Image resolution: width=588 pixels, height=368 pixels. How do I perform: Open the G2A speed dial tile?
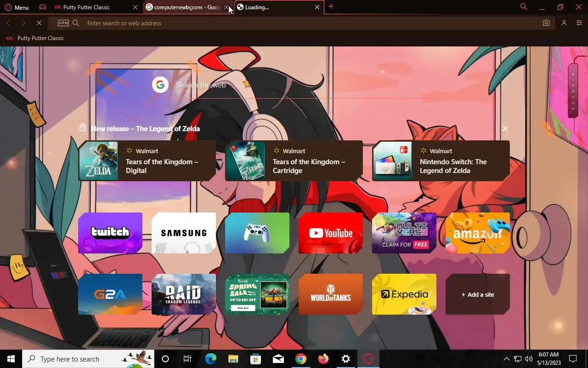tap(110, 294)
